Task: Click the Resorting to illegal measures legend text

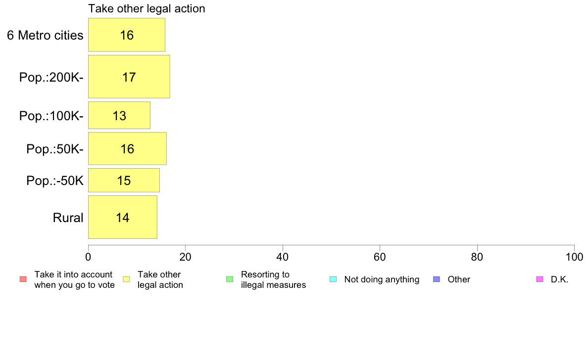Action: tap(273, 279)
